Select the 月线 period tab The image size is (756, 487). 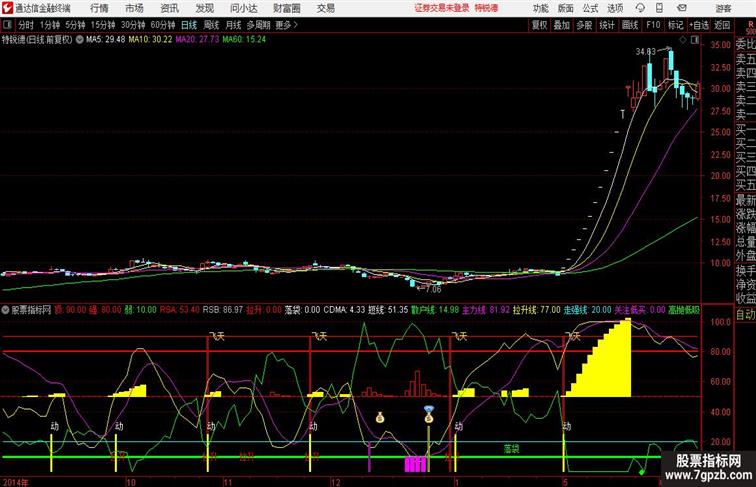pyautogui.click(x=233, y=25)
